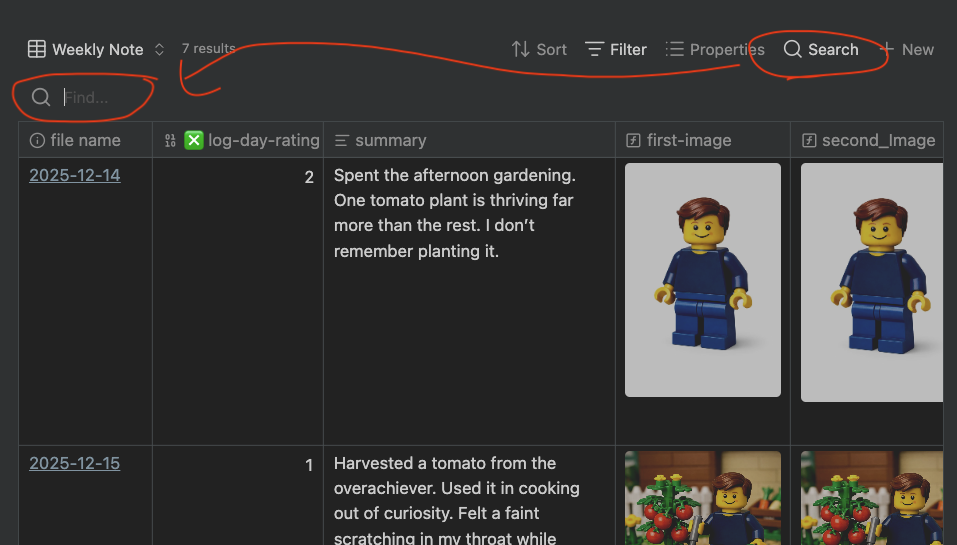
Task: Click the table icon beside Weekly Note
Action: pos(36,49)
